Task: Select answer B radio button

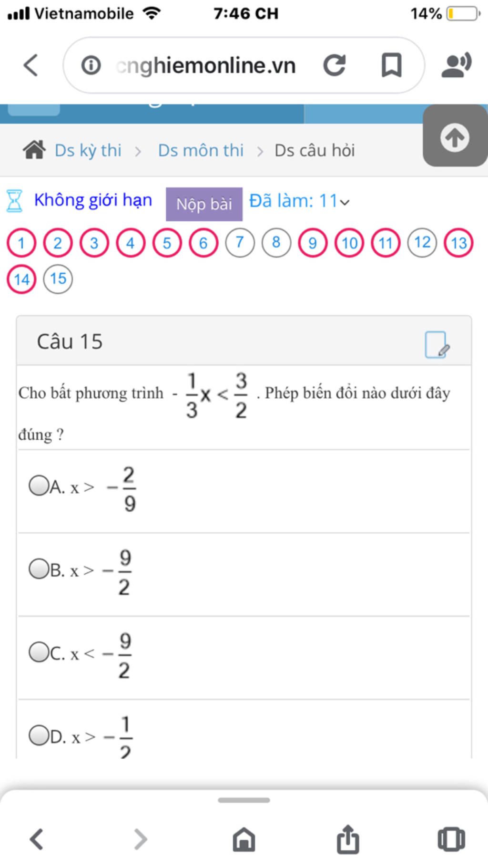Action: 39,569
